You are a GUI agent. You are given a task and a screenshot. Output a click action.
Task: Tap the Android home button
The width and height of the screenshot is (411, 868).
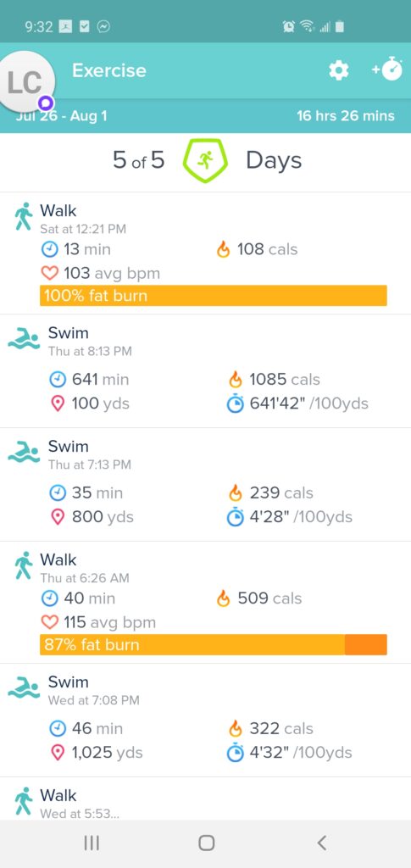(206, 843)
